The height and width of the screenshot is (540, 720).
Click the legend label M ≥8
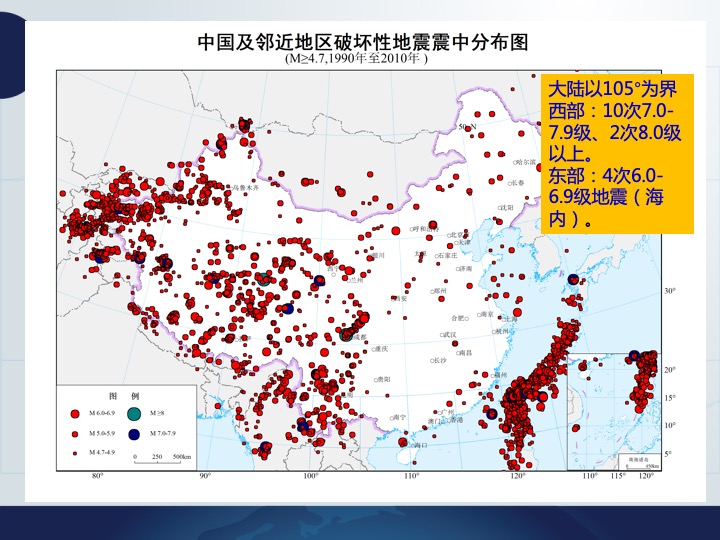(157, 413)
